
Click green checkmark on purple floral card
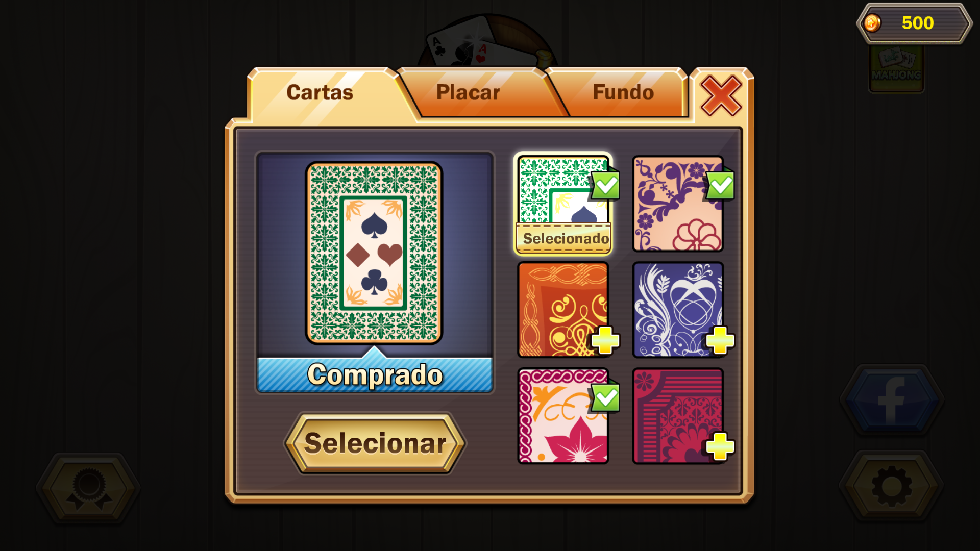tap(721, 185)
